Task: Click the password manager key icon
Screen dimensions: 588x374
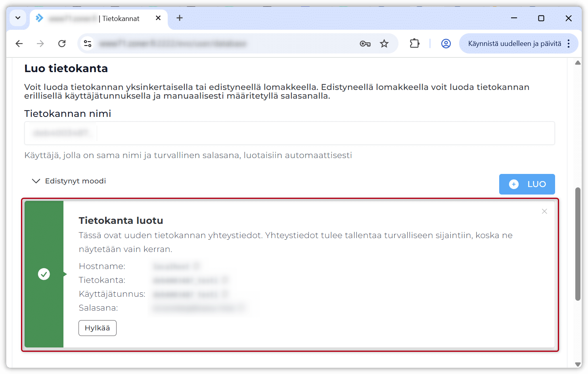Action: point(365,44)
